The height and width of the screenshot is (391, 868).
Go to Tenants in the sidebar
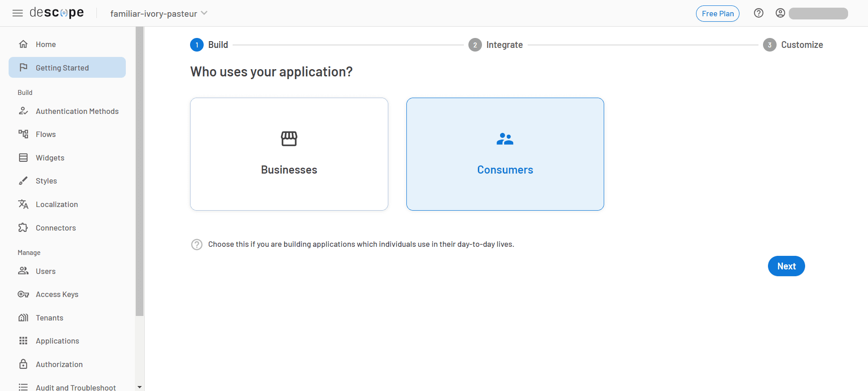(49, 318)
